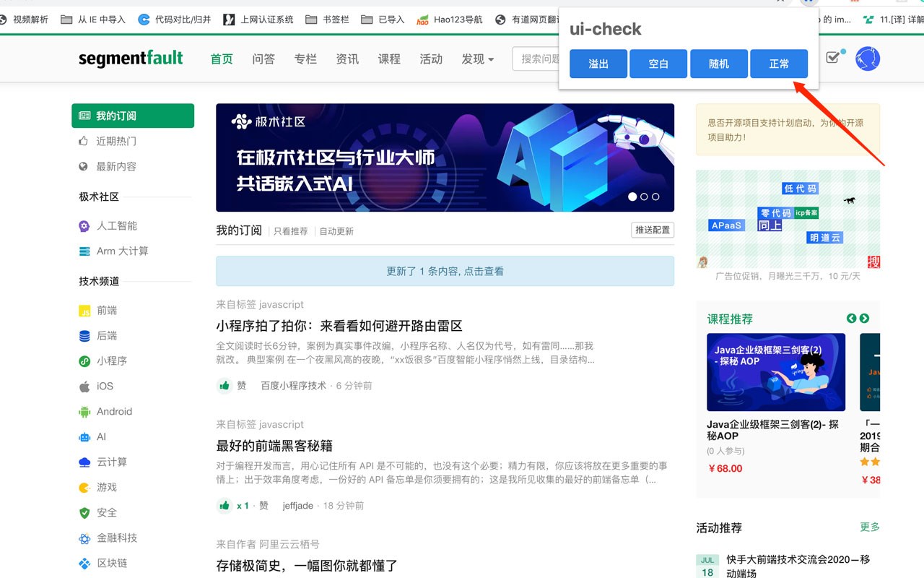The width and height of the screenshot is (924, 578).
Task: Select the first banner carousel dot
Action: (x=632, y=197)
